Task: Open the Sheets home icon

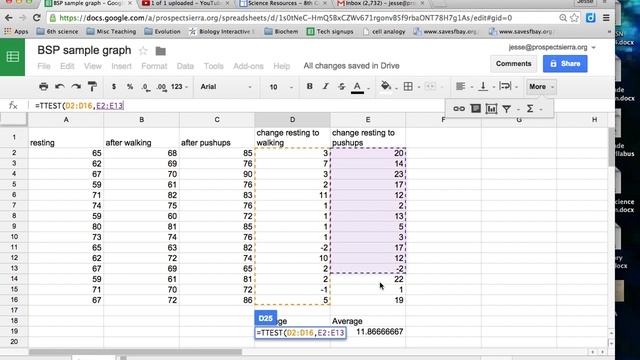Action: [x=13, y=57]
